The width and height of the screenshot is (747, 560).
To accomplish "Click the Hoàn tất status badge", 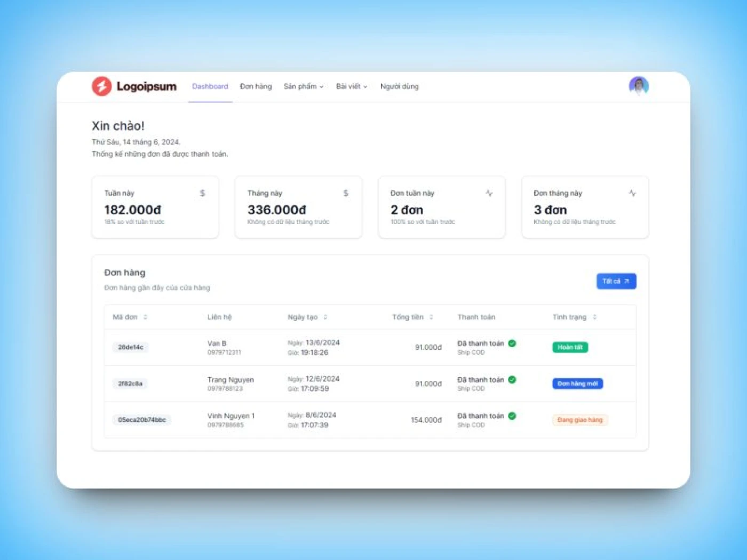I will [x=569, y=347].
